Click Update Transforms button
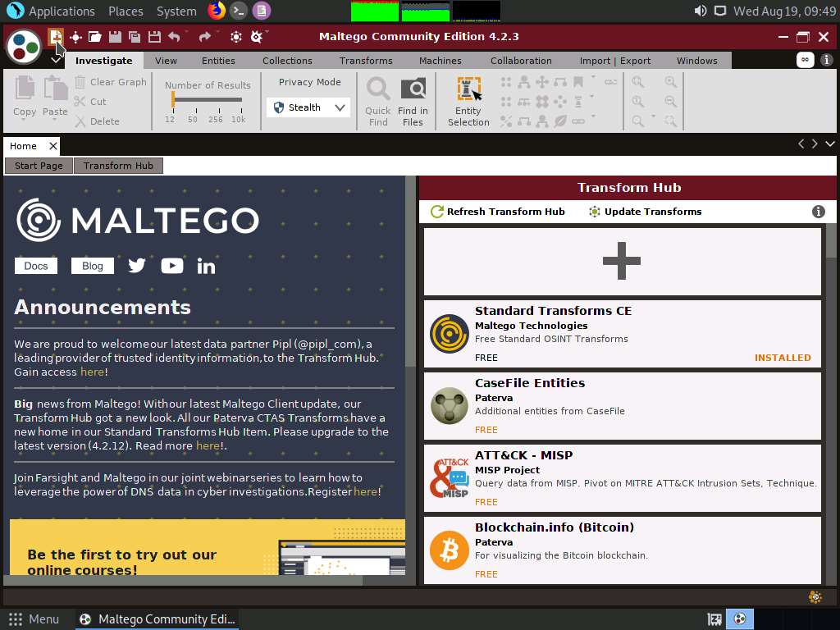Image resolution: width=840 pixels, height=630 pixels. [645, 212]
